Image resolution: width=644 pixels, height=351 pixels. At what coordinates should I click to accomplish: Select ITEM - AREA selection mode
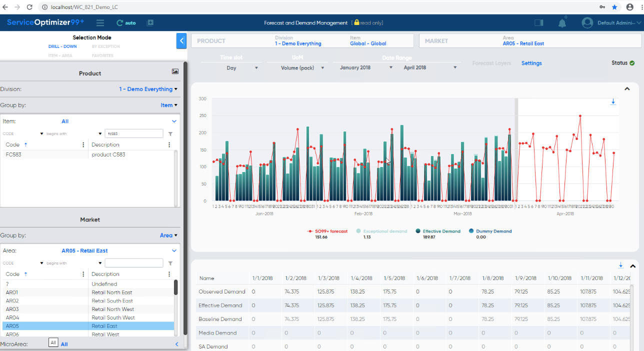pos(60,55)
